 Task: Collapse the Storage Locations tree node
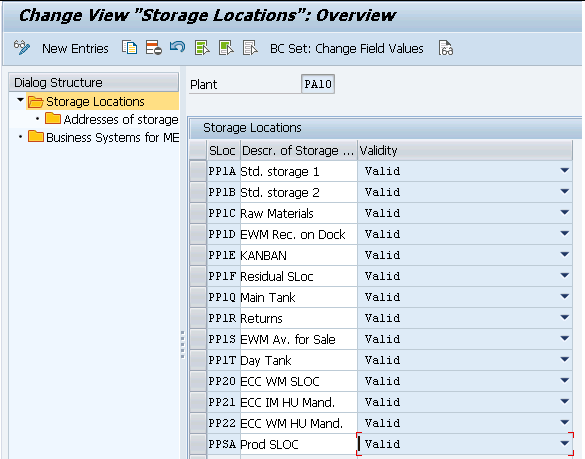(x=21, y=100)
